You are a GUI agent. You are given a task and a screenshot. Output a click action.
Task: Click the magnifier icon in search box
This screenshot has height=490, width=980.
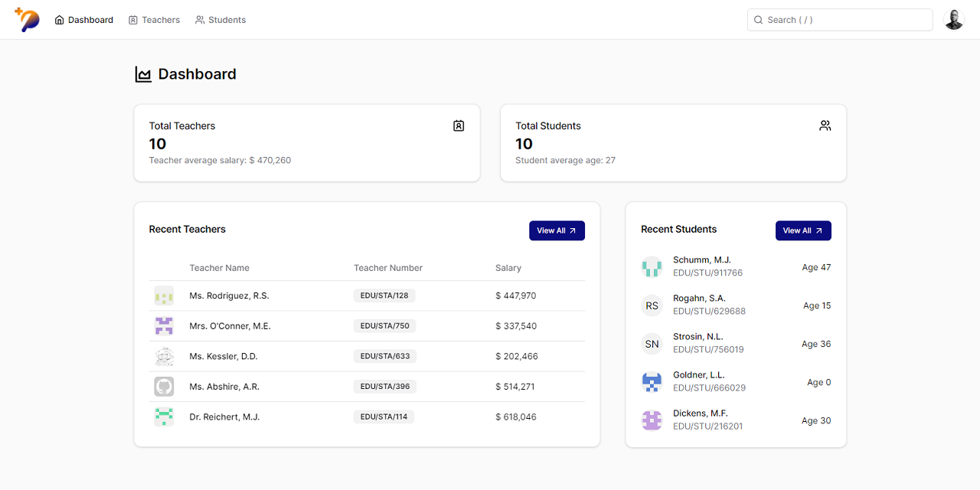(x=758, y=20)
